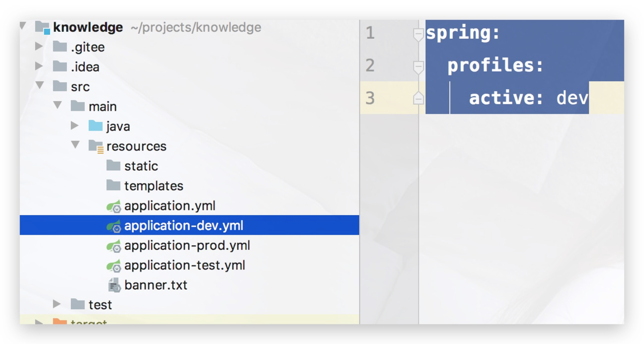644x344 pixels.
Task: Click the Spring icon beside application.yml
Action: click(114, 207)
